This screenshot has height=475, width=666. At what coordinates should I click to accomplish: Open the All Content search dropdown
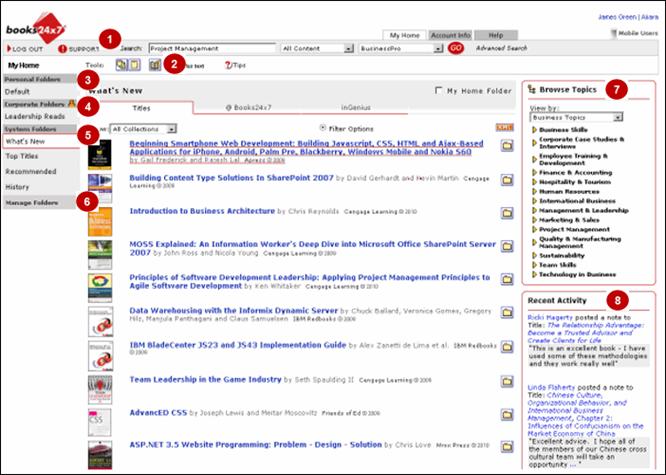click(x=316, y=47)
